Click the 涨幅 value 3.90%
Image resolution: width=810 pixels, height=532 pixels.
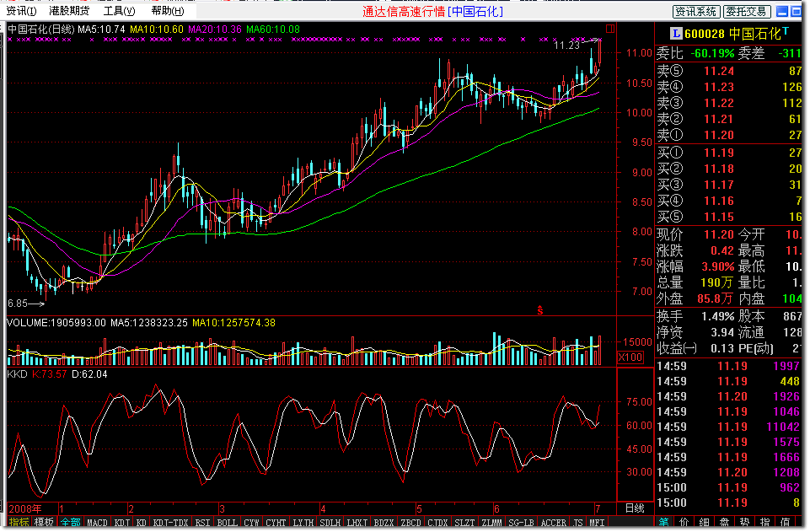718,267
